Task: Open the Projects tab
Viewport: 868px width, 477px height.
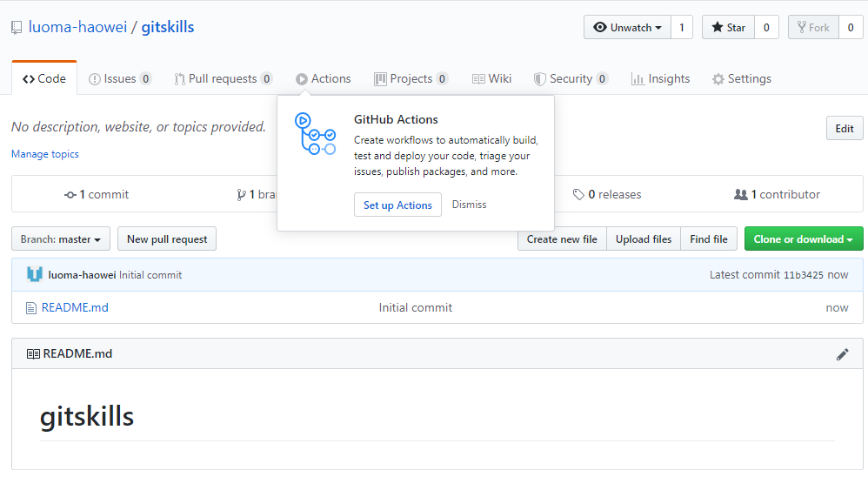Action: pyautogui.click(x=411, y=78)
